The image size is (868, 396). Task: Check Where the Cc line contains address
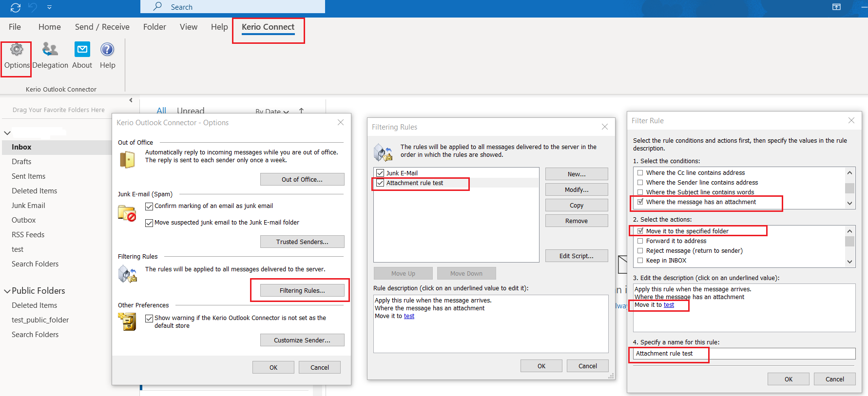[640, 173]
